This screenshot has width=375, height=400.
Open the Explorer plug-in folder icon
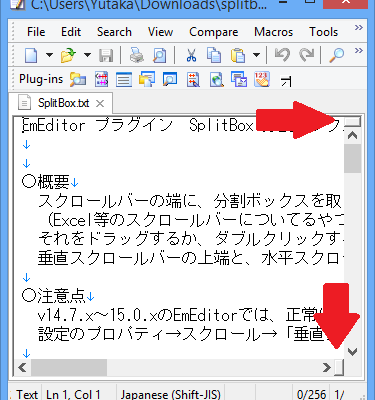(78, 80)
